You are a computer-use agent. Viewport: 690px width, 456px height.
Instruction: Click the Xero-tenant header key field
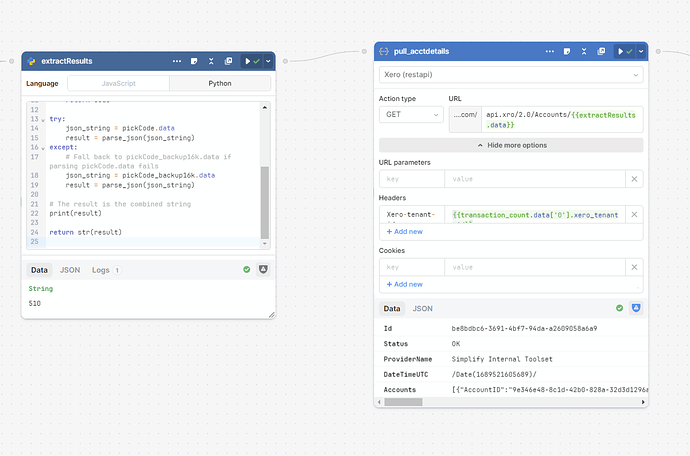point(412,215)
